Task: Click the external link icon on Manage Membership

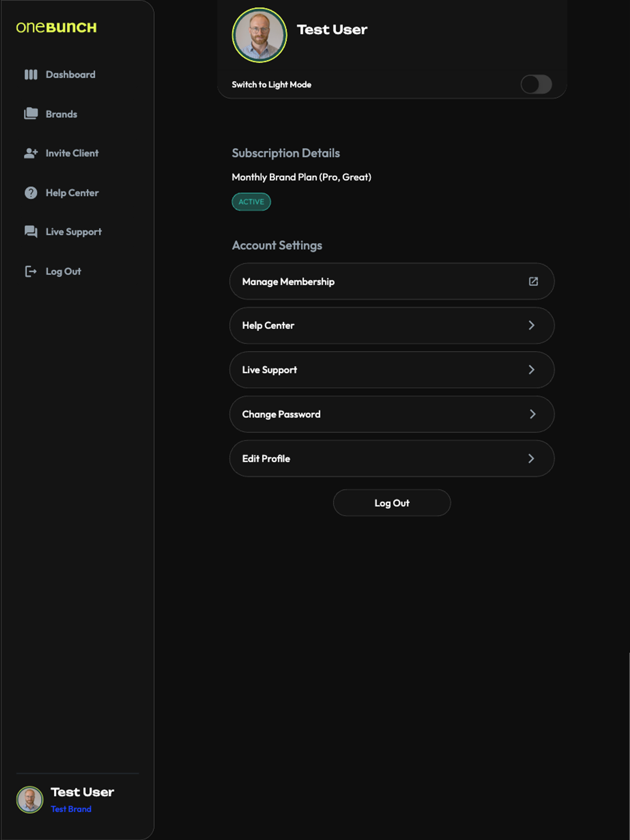Action: click(533, 281)
